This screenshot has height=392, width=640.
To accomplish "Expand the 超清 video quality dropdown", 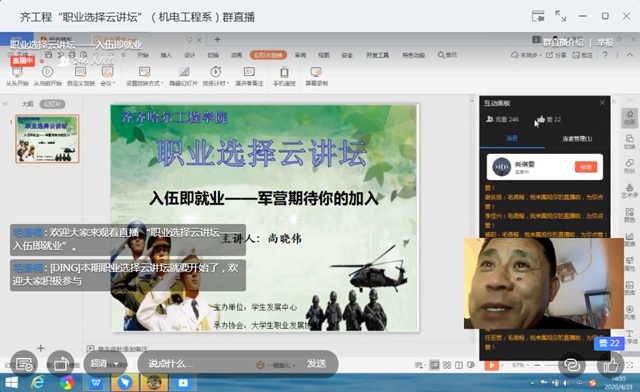I will click(105, 363).
